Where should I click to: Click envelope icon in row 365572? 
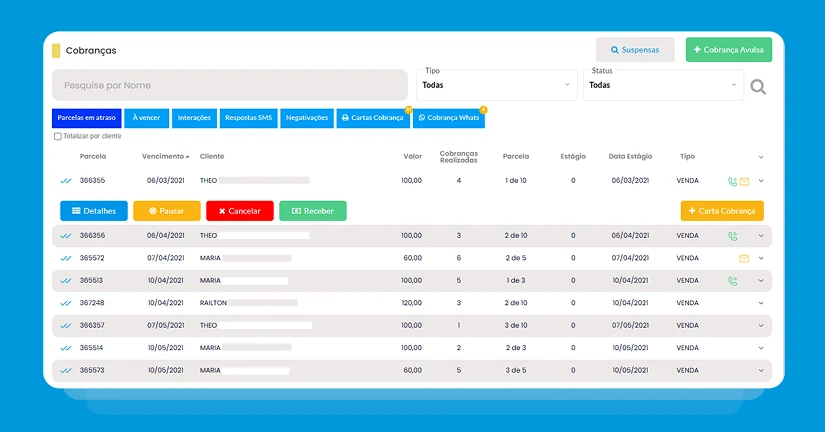click(744, 258)
